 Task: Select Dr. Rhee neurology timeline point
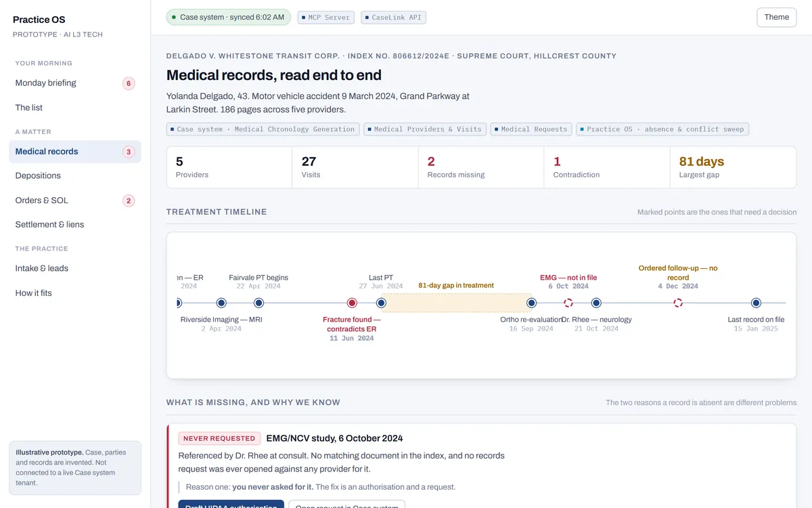tap(596, 303)
